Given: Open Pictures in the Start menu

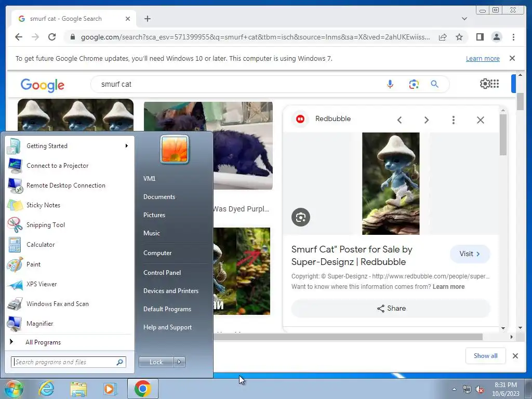Looking at the screenshot, I should coord(154,215).
